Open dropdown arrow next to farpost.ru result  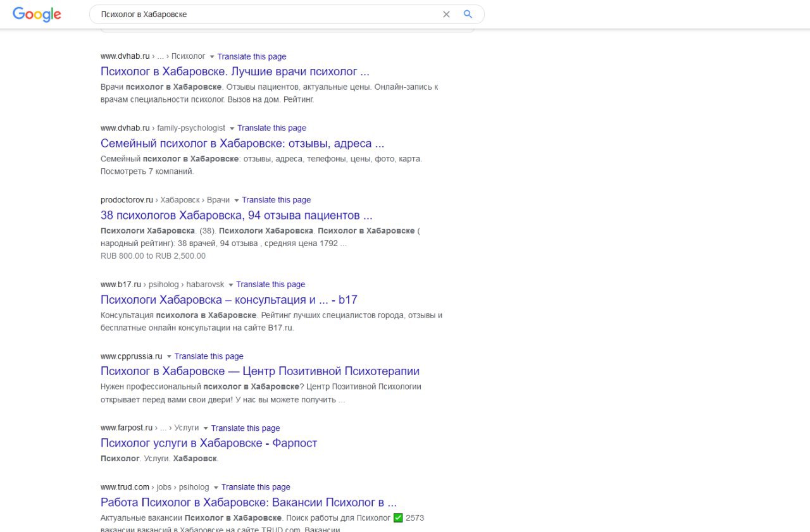[206, 428]
